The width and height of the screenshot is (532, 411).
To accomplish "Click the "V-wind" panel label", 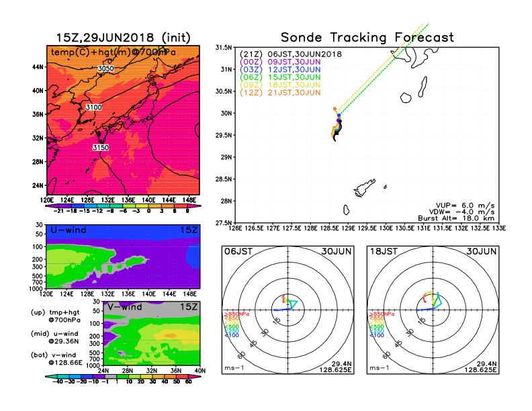I will click(x=124, y=307).
